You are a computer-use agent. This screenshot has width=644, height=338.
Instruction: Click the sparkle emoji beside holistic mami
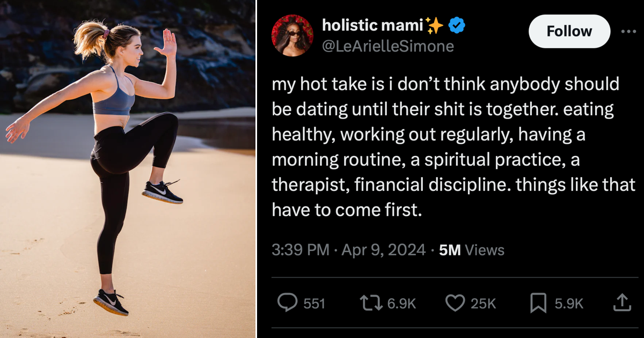click(x=435, y=25)
